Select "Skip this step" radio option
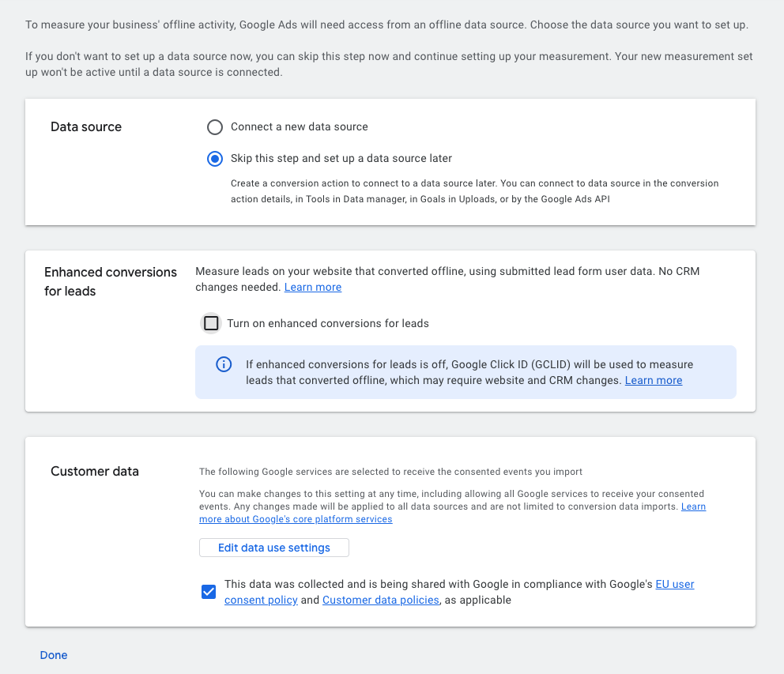The image size is (784, 674). 215,159
